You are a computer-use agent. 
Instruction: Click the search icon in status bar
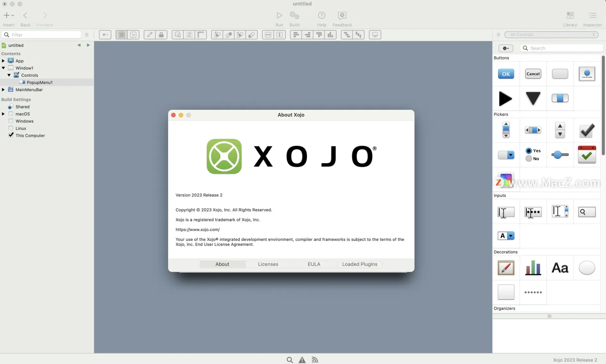coord(290,360)
